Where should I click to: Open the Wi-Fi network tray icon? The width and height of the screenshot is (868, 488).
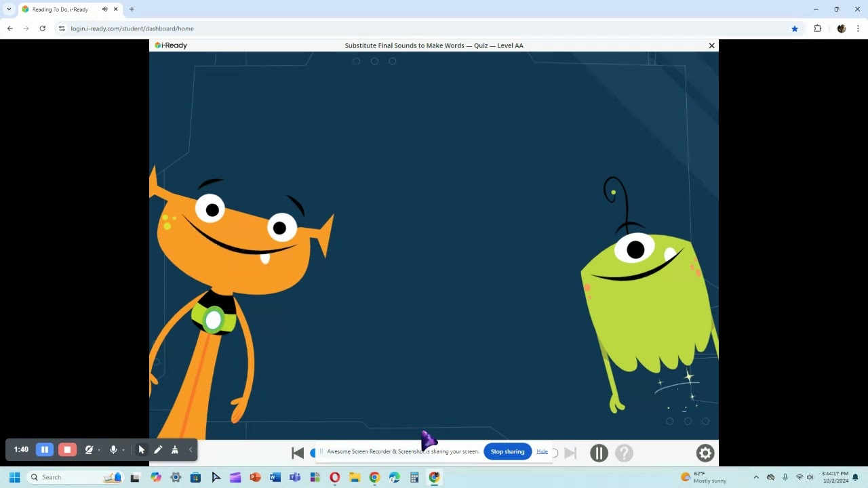(x=800, y=477)
